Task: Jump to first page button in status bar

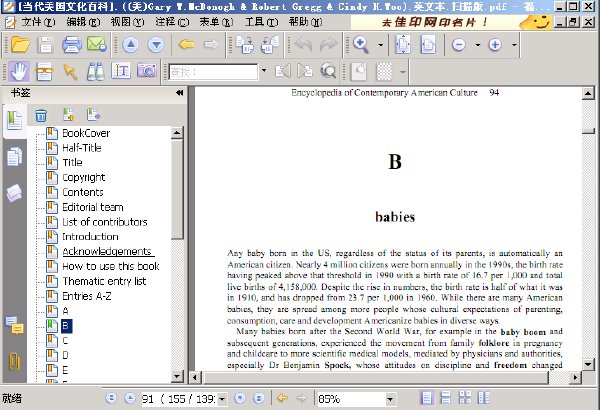Action: click(111, 398)
